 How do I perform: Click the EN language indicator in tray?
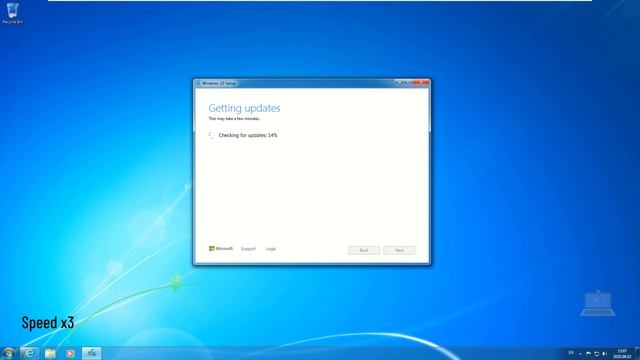coord(571,353)
